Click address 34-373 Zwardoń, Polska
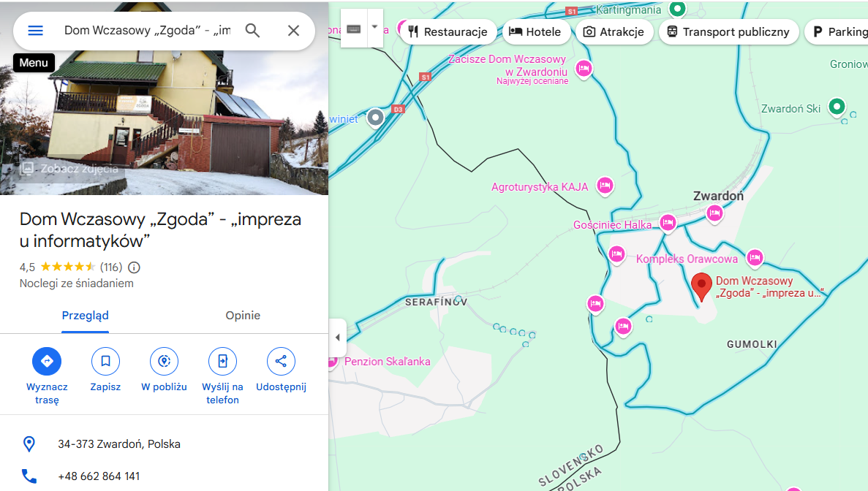The width and height of the screenshot is (868, 491). click(x=119, y=444)
